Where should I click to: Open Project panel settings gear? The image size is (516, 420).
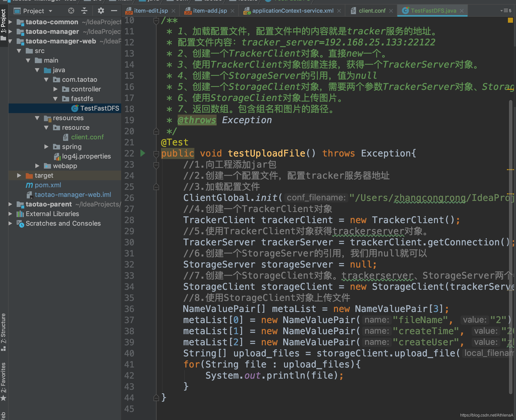pos(101,11)
